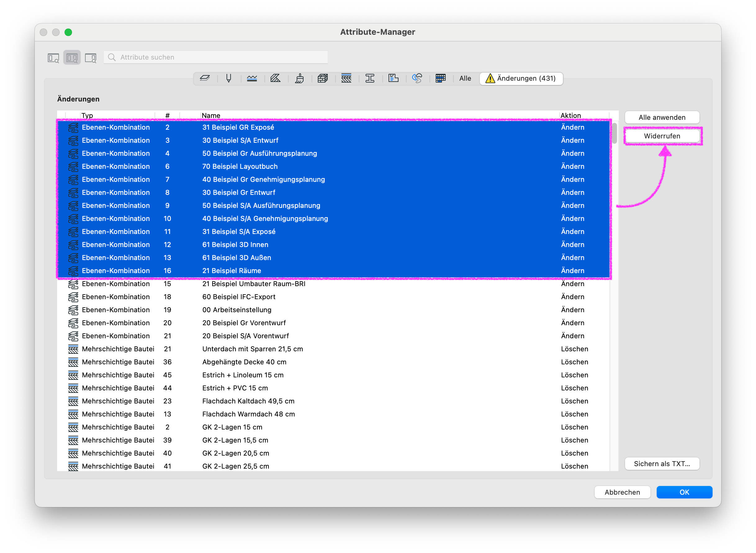Sort by the # column header

(167, 115)
